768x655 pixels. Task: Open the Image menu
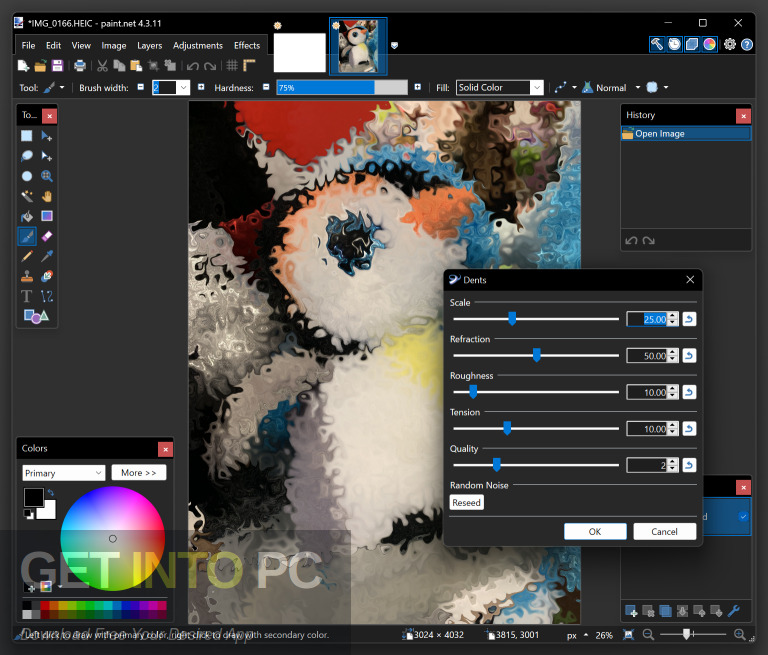click(114, 46)
